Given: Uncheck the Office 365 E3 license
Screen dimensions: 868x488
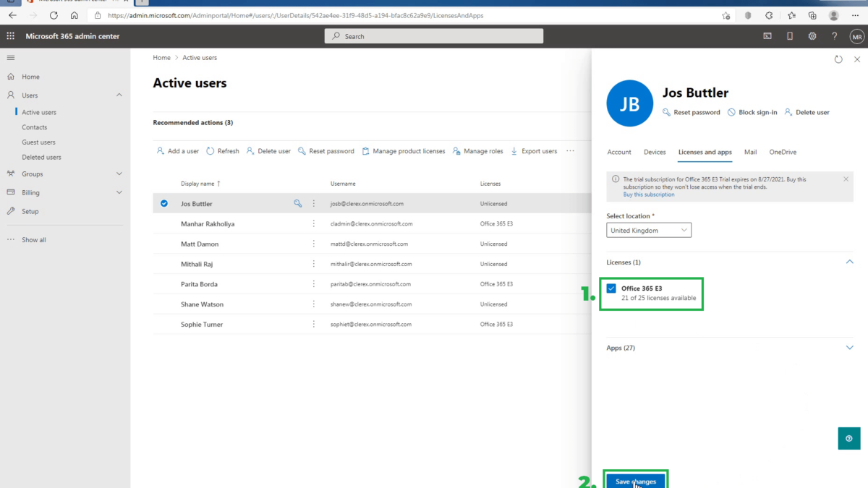Looking at the screenshot, I should [611, 288].
